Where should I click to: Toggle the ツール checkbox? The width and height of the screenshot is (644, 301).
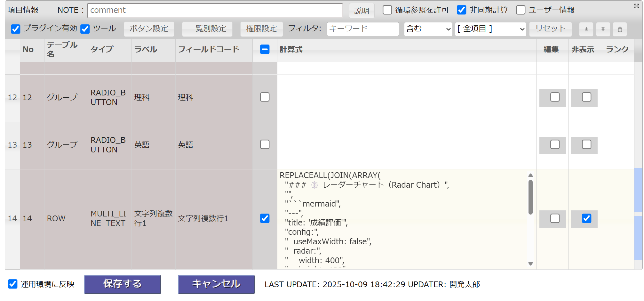[85, 29]
